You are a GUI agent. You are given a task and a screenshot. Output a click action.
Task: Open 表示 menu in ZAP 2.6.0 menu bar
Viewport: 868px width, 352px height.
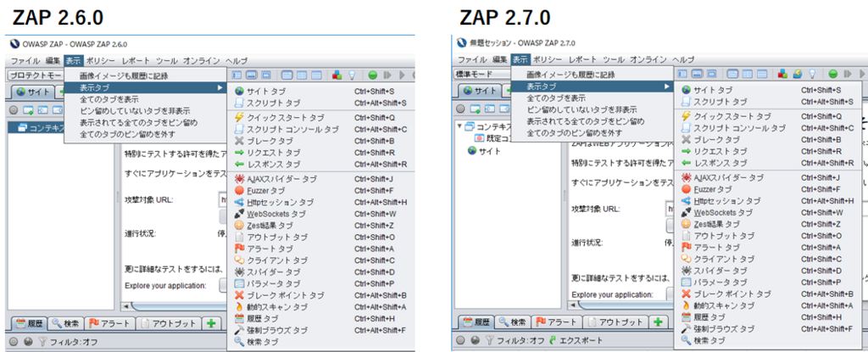point(73,60)
